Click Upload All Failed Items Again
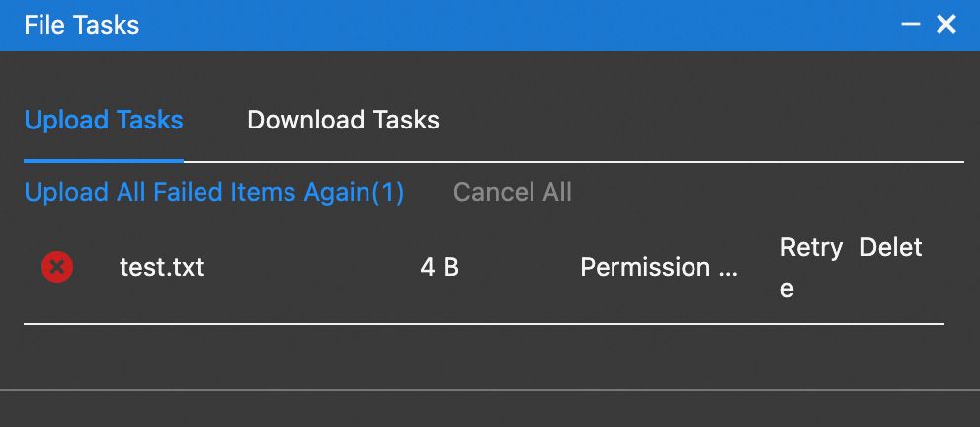The image size is (980, 427). [214, 192]
